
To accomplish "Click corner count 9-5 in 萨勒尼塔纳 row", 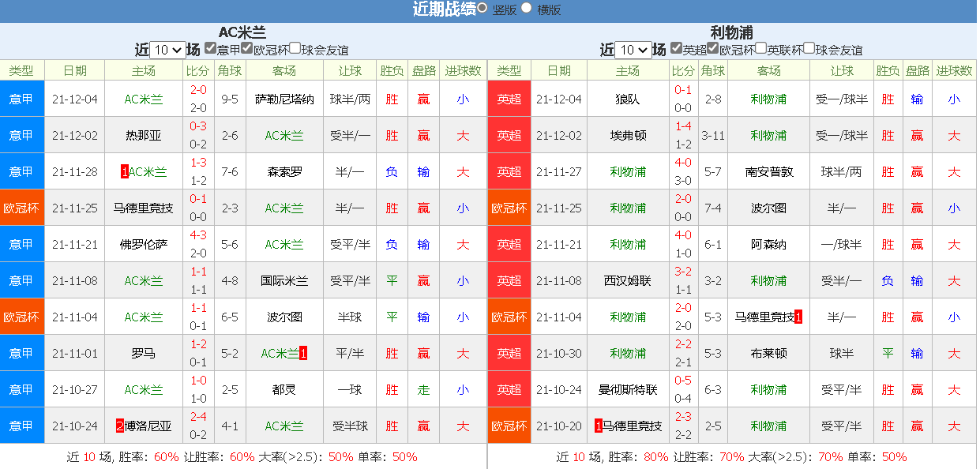I will click(x=230, y=99).
